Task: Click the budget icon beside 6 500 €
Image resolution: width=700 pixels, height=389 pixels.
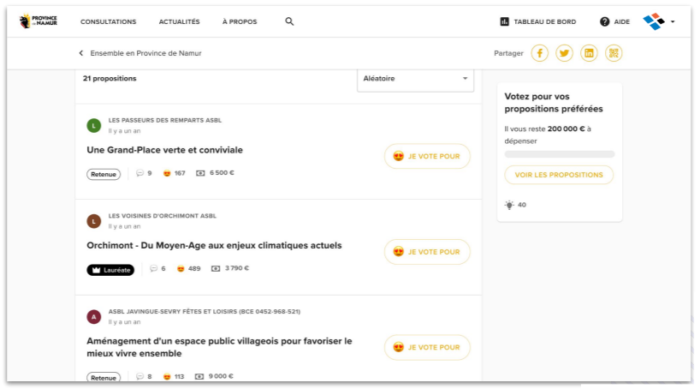Action: point(200,173)
